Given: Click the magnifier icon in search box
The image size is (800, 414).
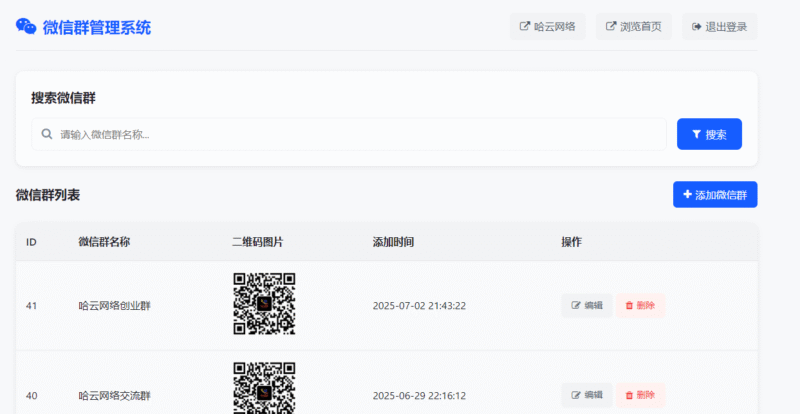Looking at the screenshot, I should coord(47,134).
